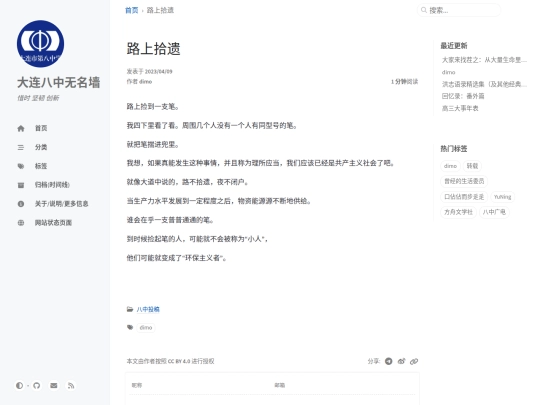The image size is (540, 405).
Task: Open 分类 in sidebar menu
Action: click(x=41, y=147)
